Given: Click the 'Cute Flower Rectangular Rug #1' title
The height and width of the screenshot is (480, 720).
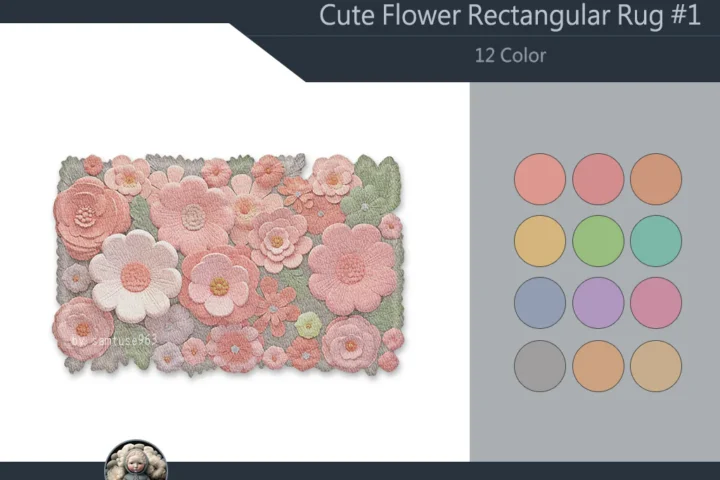Looking at the screenshot, I should 510,15.
